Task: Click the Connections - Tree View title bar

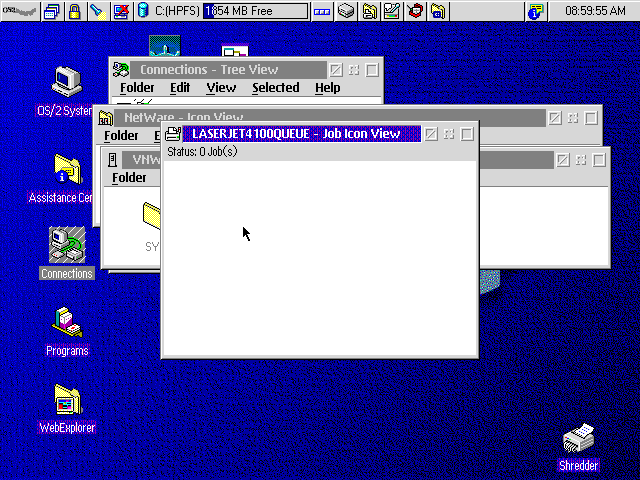Action: (x=229, y=70)
